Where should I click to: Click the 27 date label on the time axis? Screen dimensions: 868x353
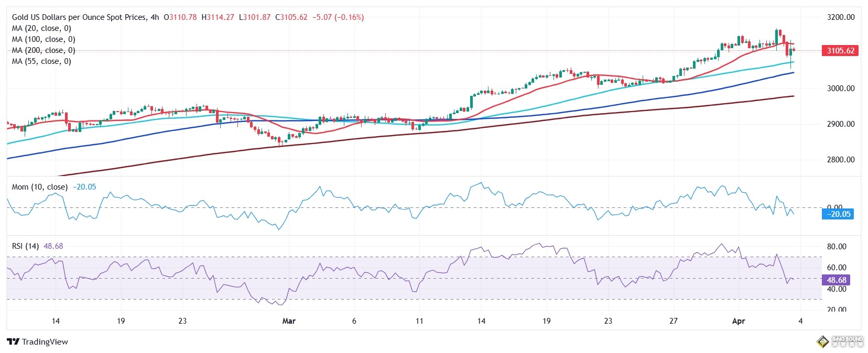pos(673,321)
